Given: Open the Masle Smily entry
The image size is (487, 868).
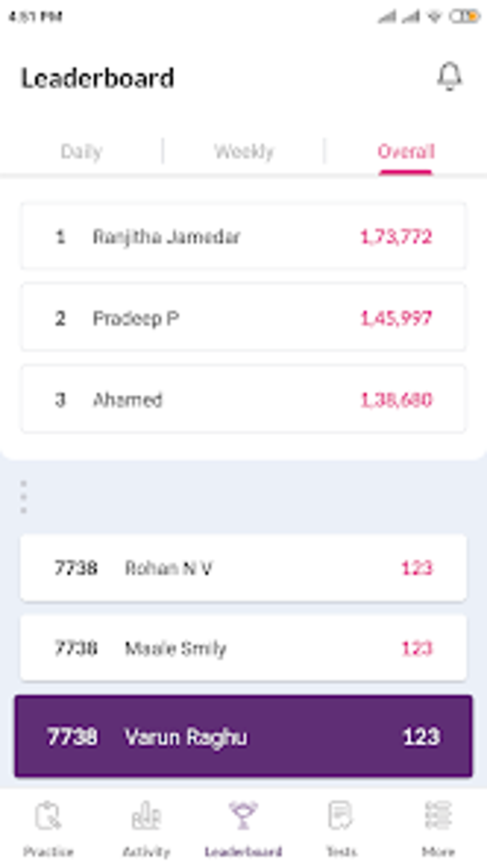Looking at the screenshot, I should point(243,648).
